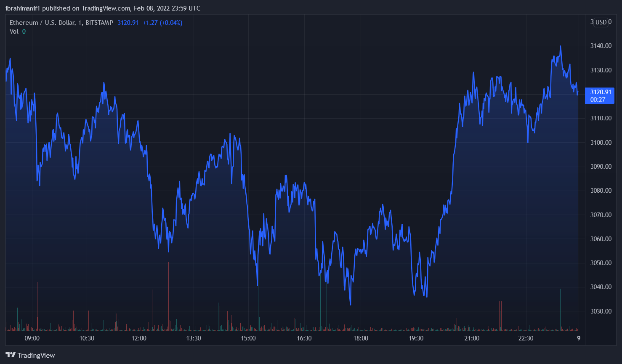This screenshot has height=364, width=622.
Task: Click the 16:30 time axis label
Action: tap(304, 338)
